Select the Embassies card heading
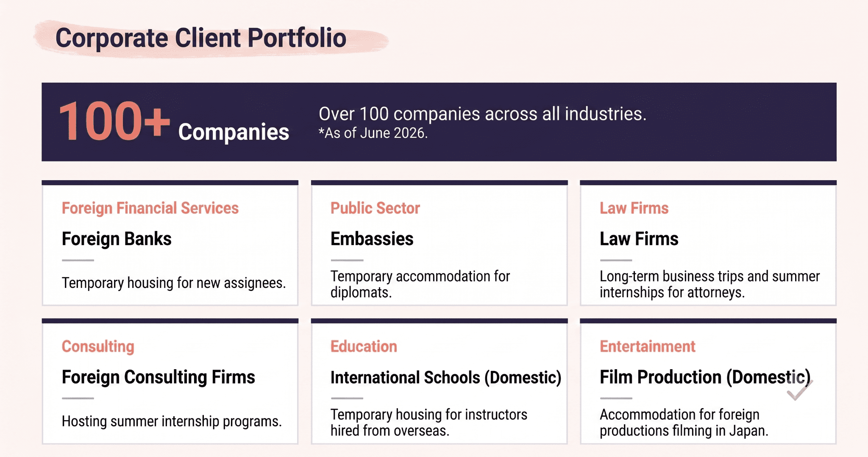Viewport: 868px width, 457px height. click(372, 239)
